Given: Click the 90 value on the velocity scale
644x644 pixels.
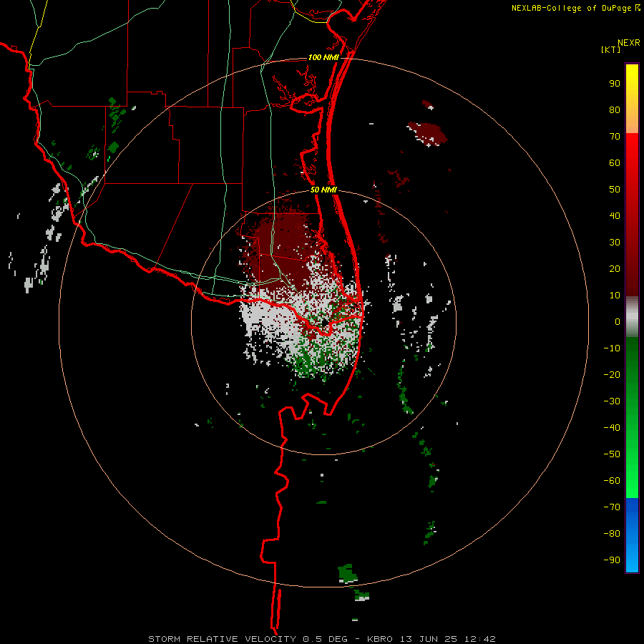Looking at the screenshot, I should 615,84.
